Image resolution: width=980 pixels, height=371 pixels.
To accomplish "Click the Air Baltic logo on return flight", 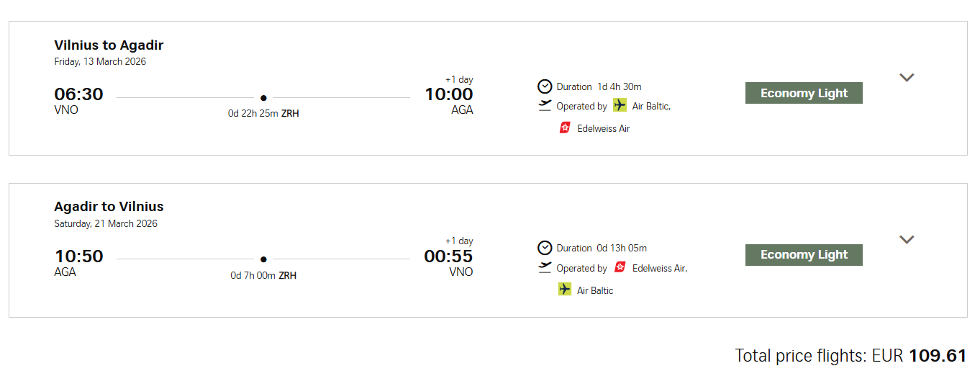I will [565, 290].
